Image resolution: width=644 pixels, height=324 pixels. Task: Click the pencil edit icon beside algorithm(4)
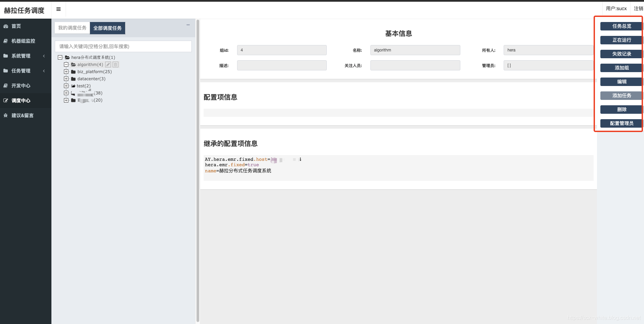click(108, 64)
